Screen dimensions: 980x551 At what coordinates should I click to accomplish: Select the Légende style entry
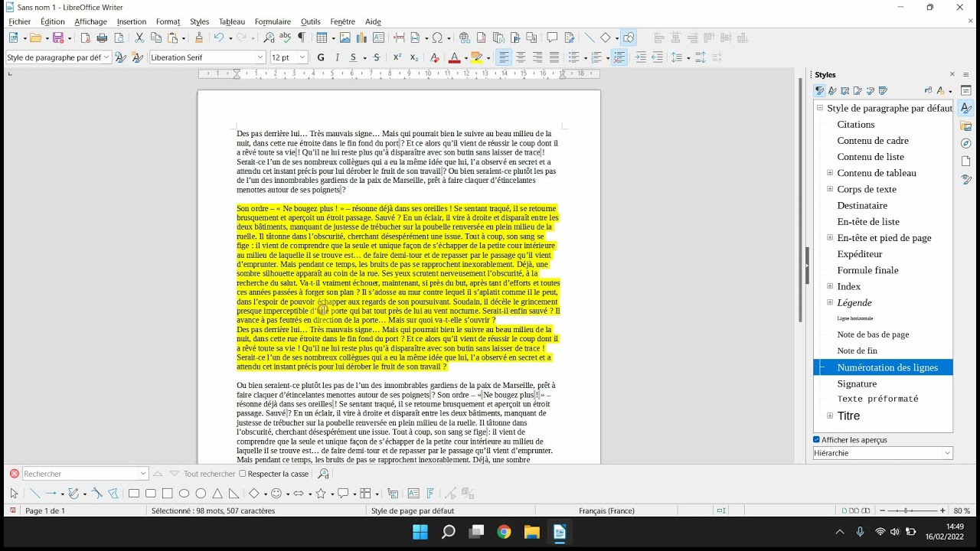854,302
